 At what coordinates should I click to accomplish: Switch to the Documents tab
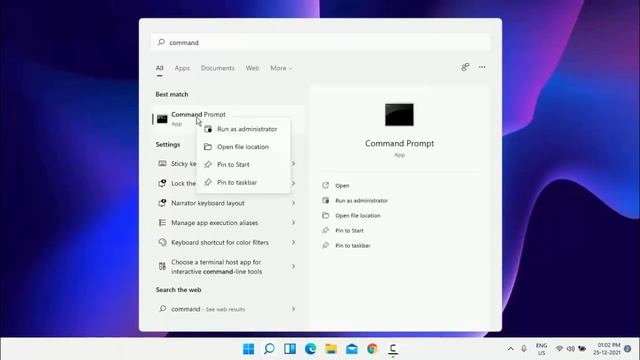[218, 68]
